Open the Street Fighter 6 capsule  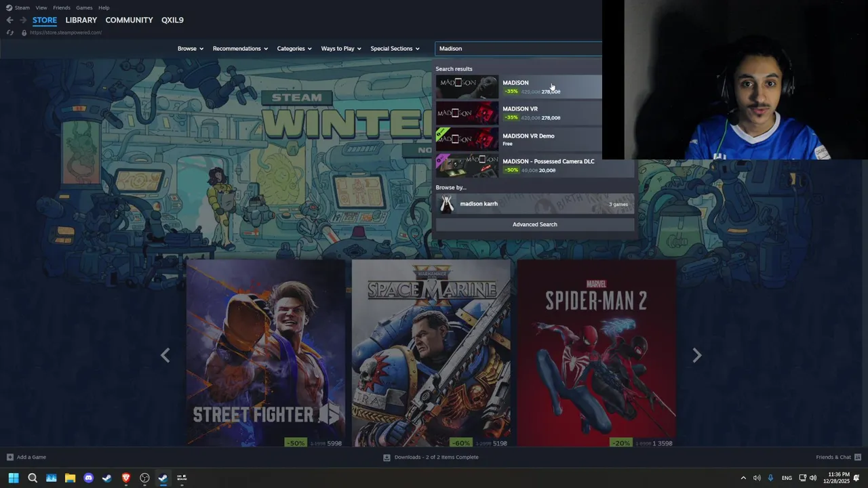[x=266, y=353]
